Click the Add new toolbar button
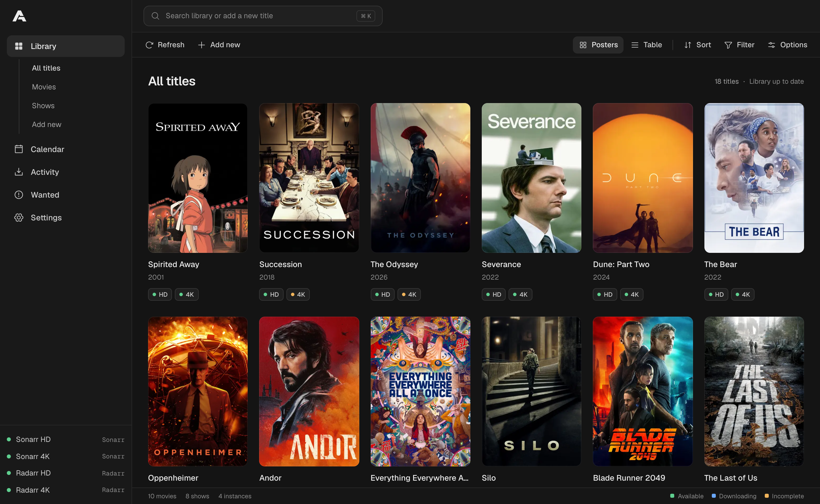 (x=219, y=45)
